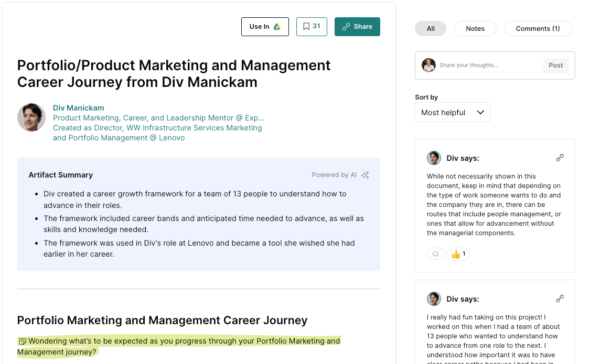Click the first 'Div says:' heading
Image resolution: width=590 pixels, height=364 pixels.
click(463, 158)
